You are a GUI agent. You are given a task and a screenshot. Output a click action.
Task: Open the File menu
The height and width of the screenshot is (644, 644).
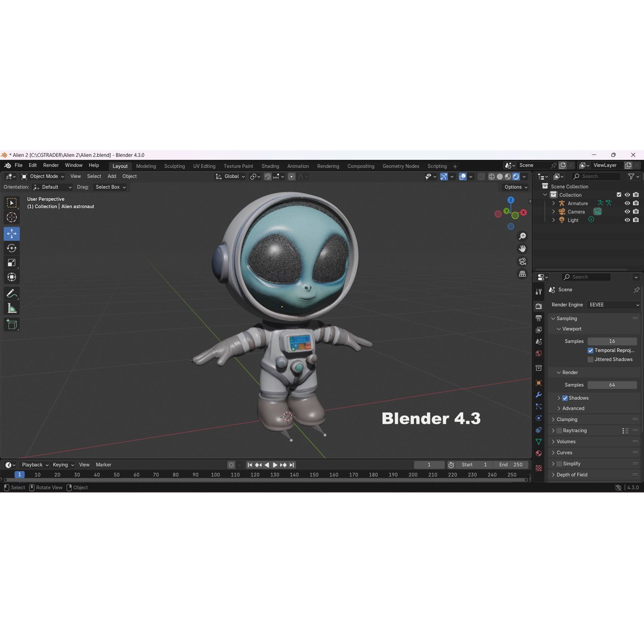18,166
